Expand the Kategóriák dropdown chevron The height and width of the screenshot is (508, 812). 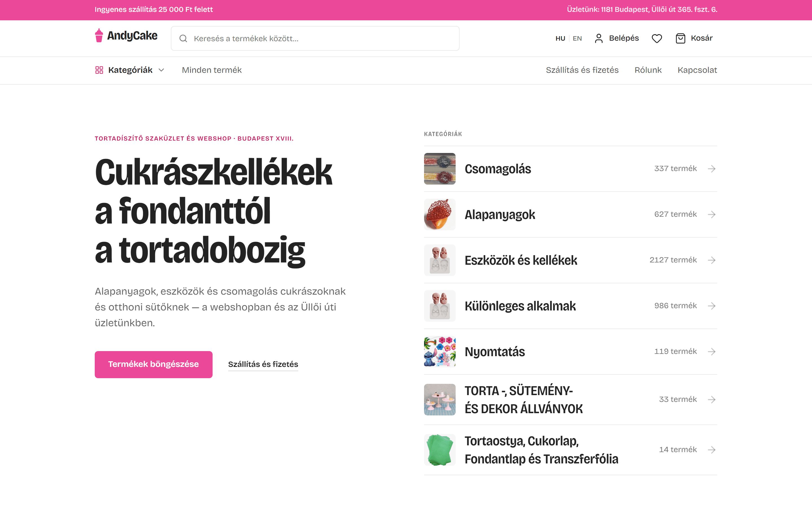click(161, 70)
